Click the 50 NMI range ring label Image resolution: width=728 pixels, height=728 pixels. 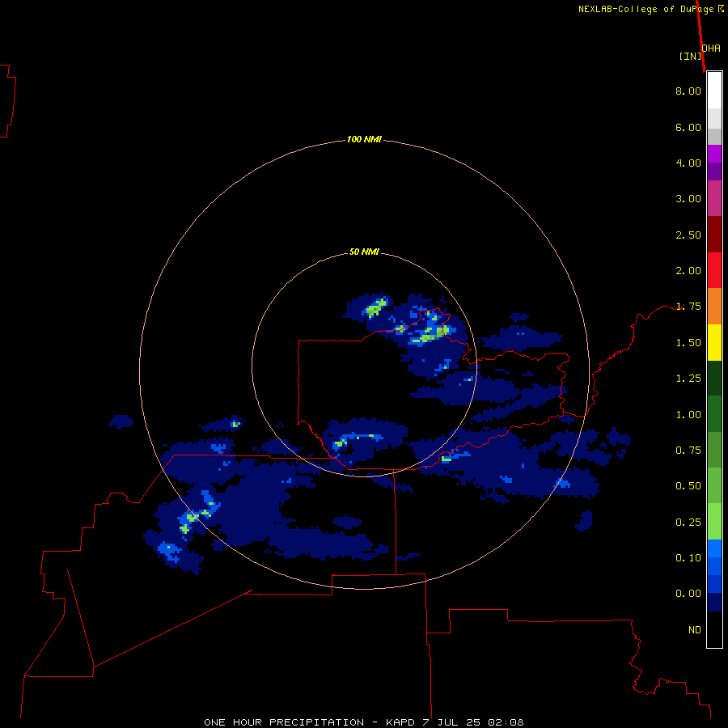364,252
